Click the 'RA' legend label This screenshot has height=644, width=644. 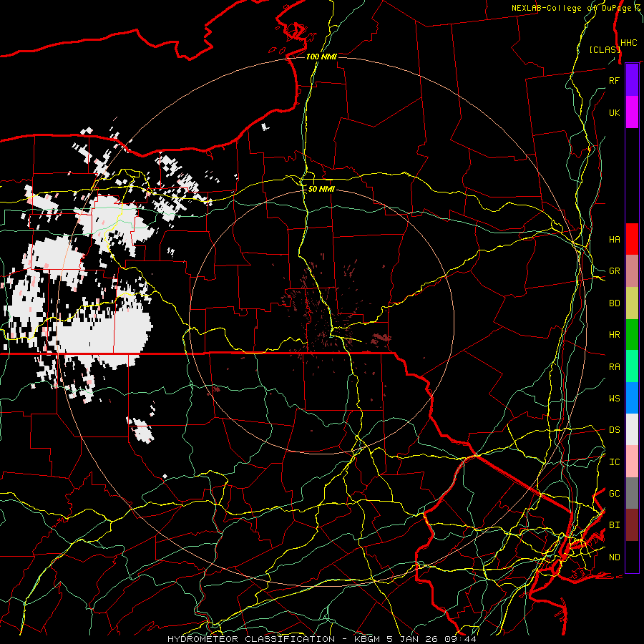(x=614, y=367)
